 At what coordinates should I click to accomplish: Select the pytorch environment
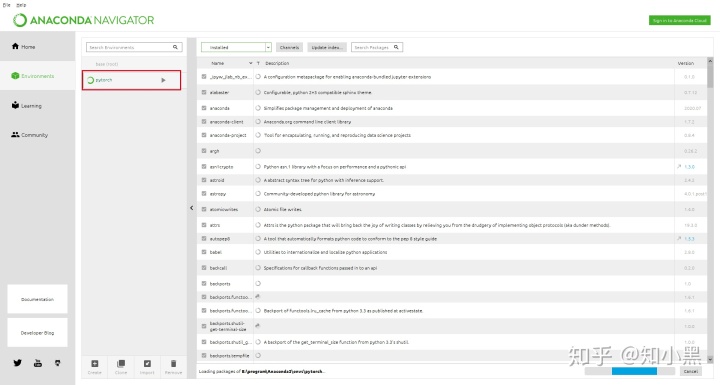[x=104, y=80]
